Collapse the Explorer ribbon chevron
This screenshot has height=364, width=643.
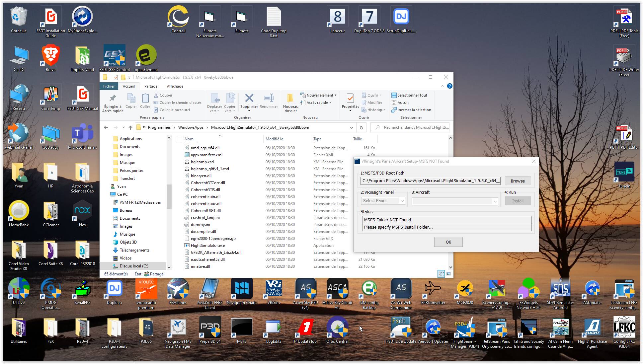(442, 86)
